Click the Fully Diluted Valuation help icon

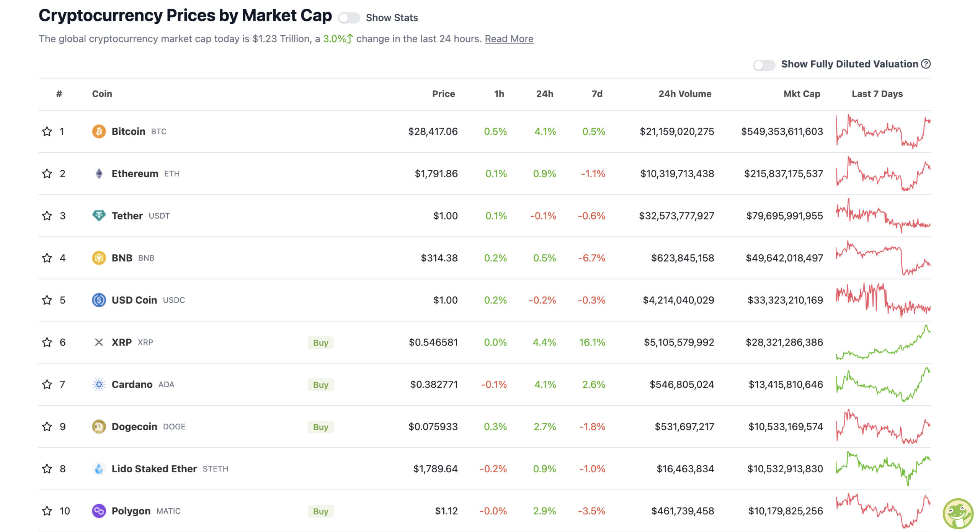926,64
